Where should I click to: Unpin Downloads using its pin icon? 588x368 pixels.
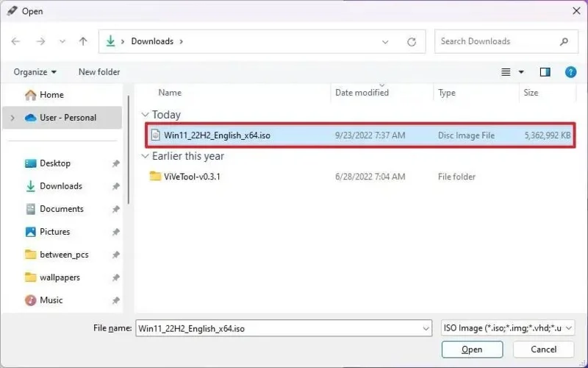[115, 187]
